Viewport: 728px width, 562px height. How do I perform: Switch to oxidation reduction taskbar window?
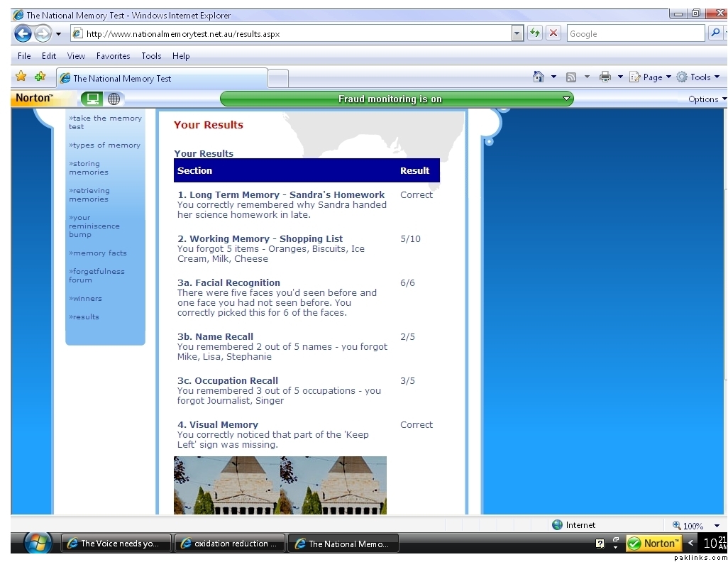(229, 544)
